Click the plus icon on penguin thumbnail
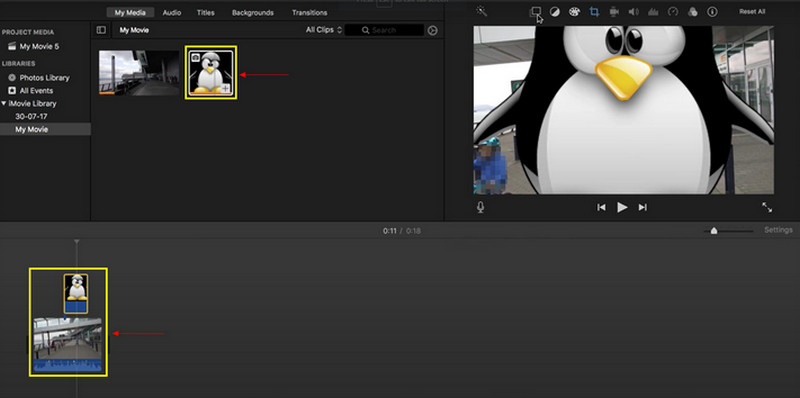The image size is (800, 398). pos(226,89)
